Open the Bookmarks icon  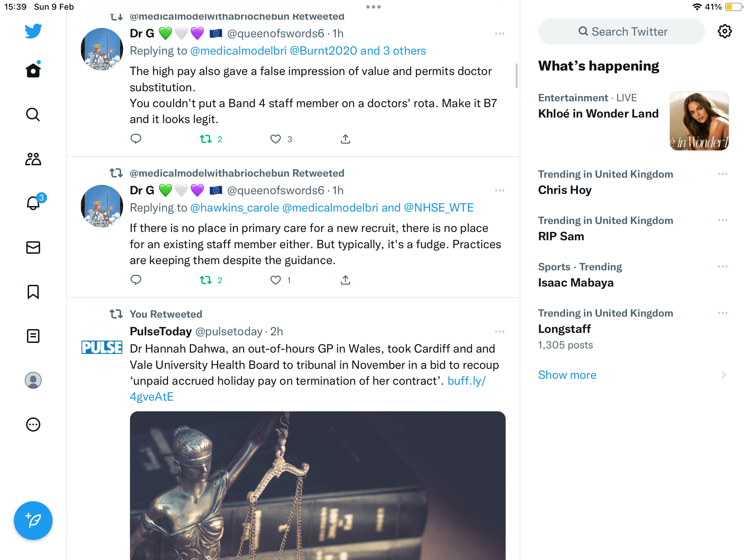tap(33, 292)
